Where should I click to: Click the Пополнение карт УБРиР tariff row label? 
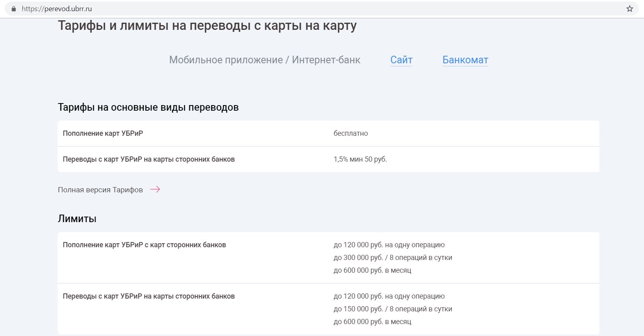point(103,133)
